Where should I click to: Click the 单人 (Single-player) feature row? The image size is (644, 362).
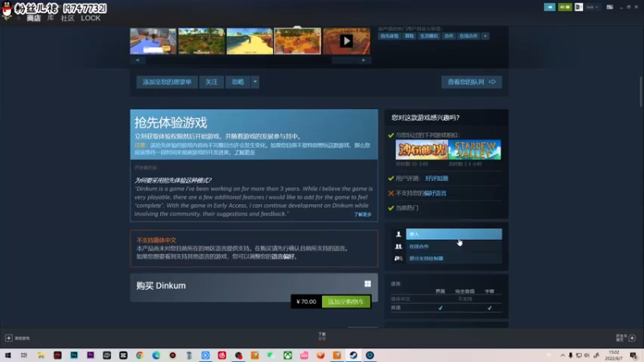(x=453, y=234)
